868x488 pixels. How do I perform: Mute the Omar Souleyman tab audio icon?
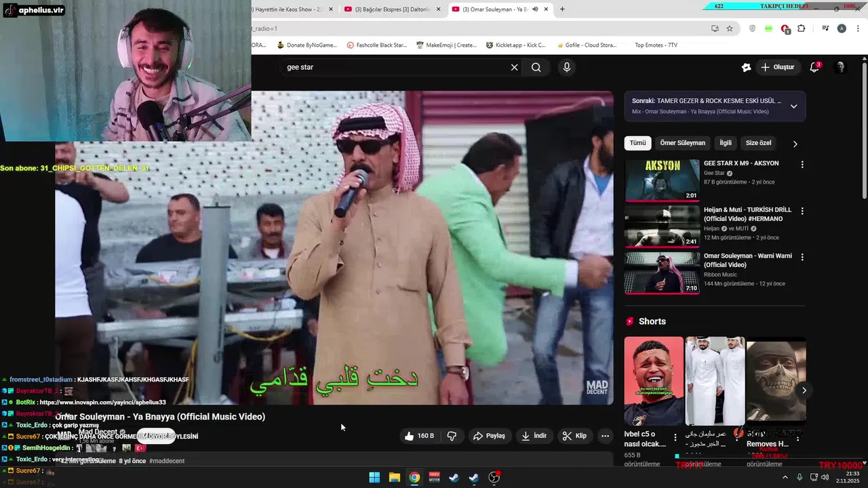pyautogui.click(x=535, y=9)
